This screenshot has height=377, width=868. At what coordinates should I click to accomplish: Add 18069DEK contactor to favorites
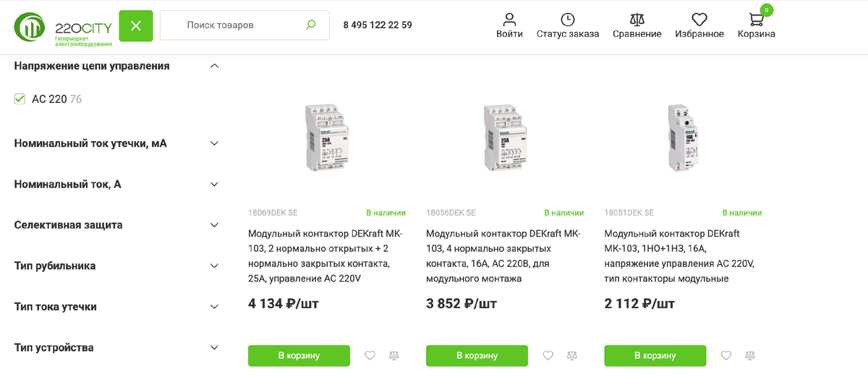point(370,355)
